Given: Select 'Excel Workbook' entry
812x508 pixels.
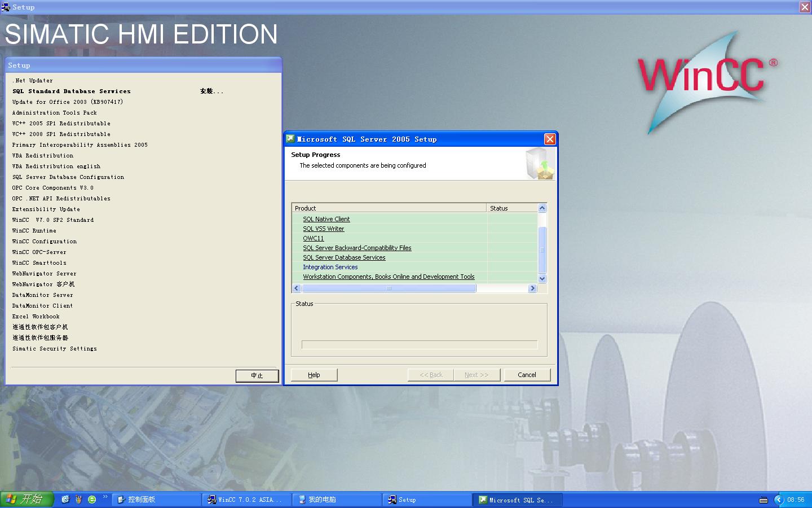Looking at the screenshot, I should click(x=36, y=317).
